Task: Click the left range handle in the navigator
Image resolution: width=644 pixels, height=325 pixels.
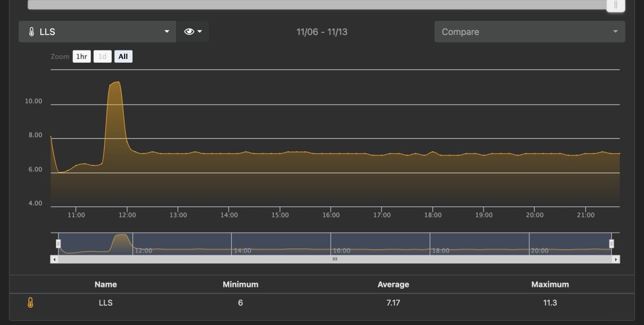Action: (58, 243)
